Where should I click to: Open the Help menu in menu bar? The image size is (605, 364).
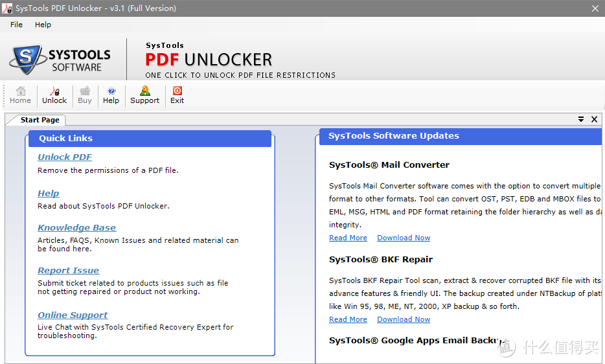43,25
